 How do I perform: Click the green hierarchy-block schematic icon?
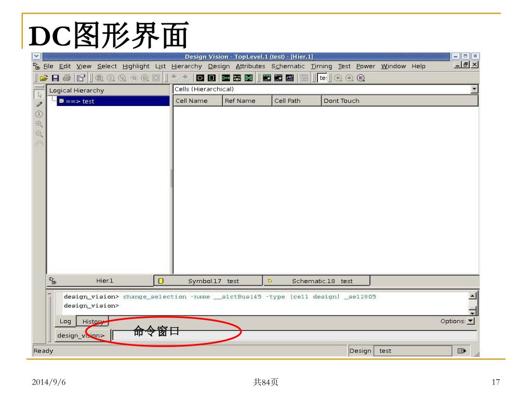pos(249,78)
